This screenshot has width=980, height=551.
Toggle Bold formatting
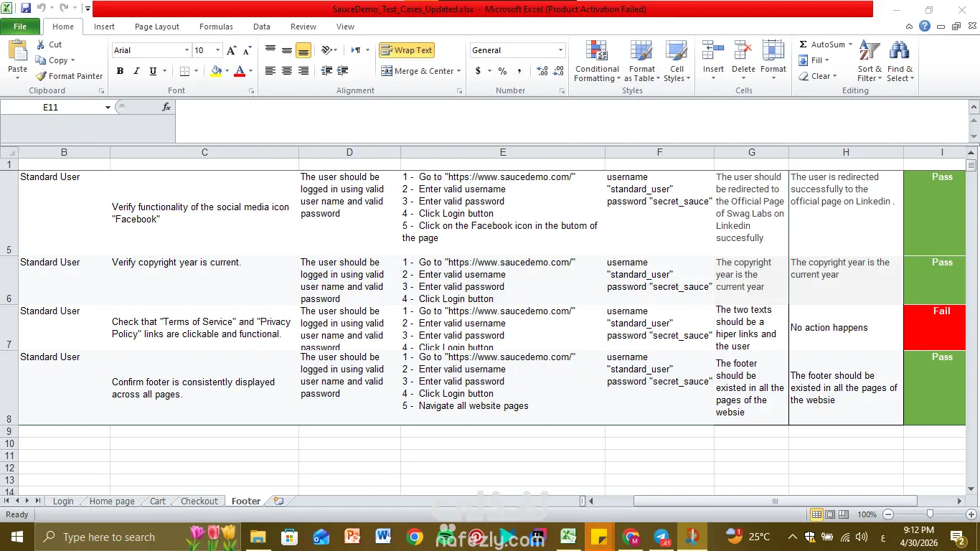tap(120, 71)
